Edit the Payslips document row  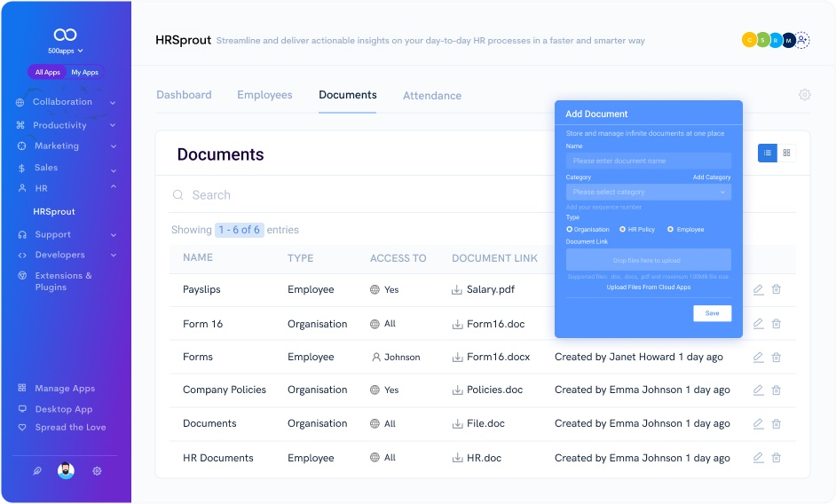coord(758,289)
